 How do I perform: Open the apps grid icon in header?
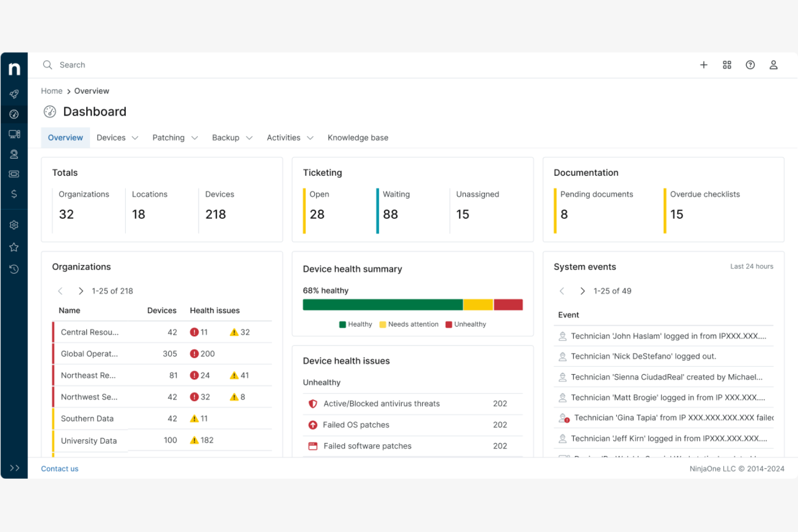point(727,65)
